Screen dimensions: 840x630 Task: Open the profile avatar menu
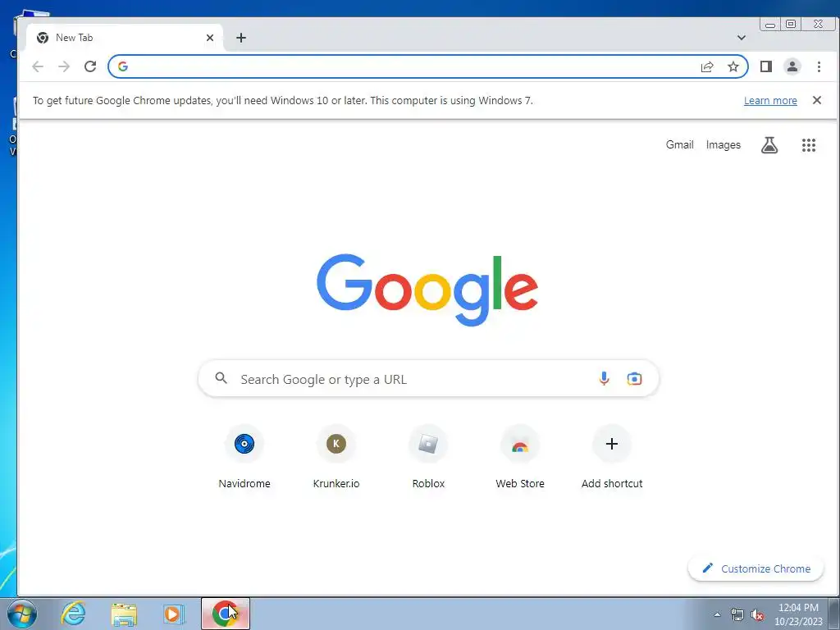pyautogui.click(x=792, y=66)
